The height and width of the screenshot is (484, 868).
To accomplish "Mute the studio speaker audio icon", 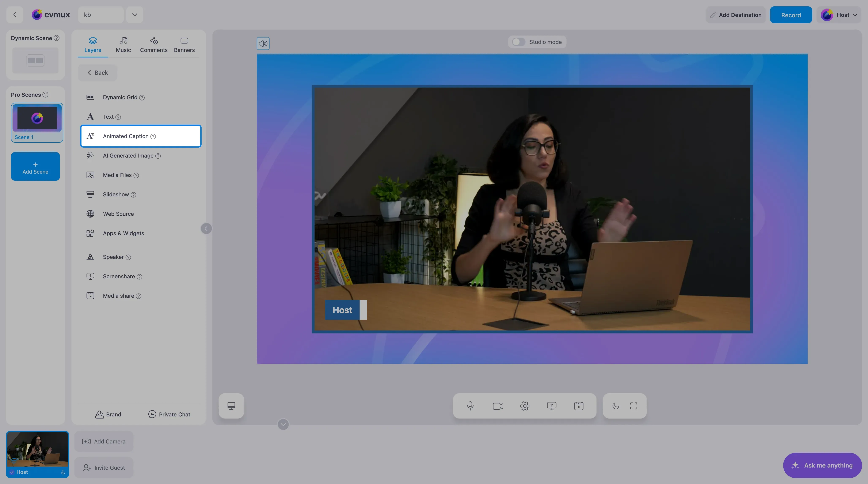I will click(263, 44).
